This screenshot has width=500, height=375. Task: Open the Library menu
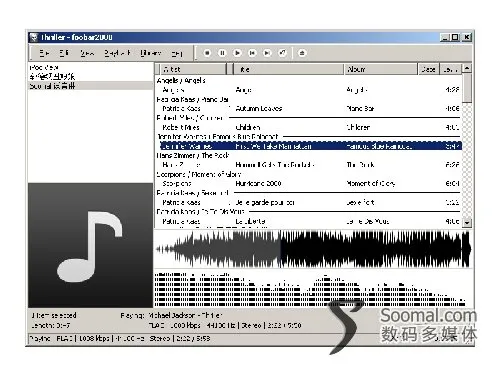[151, 53]
